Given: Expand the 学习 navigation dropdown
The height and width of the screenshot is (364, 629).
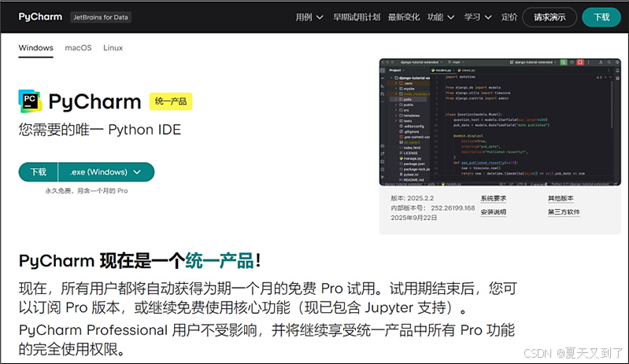Looking at the screenshot, I should point(478,17).
